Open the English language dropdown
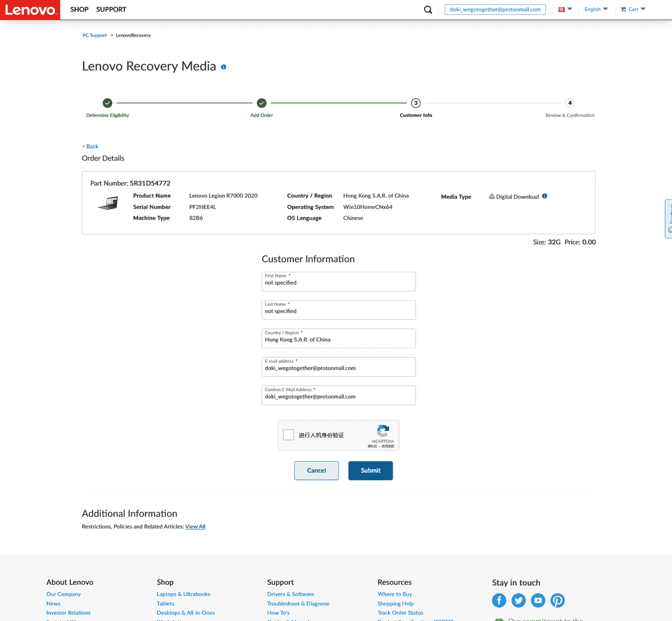The image size is (672, 621). click(x=596, y=9)
